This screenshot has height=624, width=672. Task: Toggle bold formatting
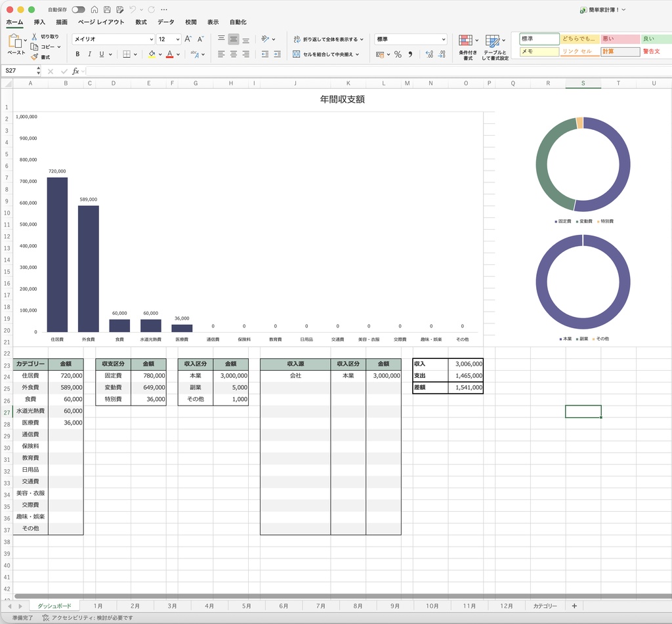(x=77, y=53)
